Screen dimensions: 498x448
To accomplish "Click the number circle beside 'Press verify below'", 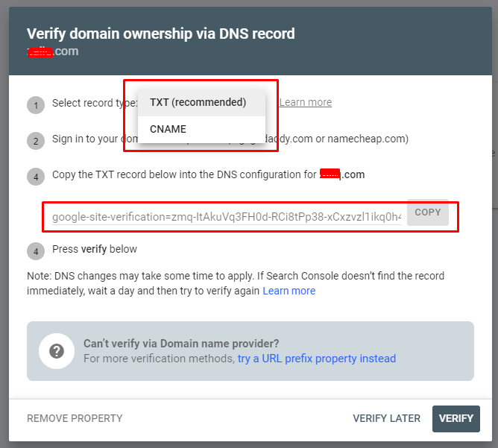I will coord(36,250).
